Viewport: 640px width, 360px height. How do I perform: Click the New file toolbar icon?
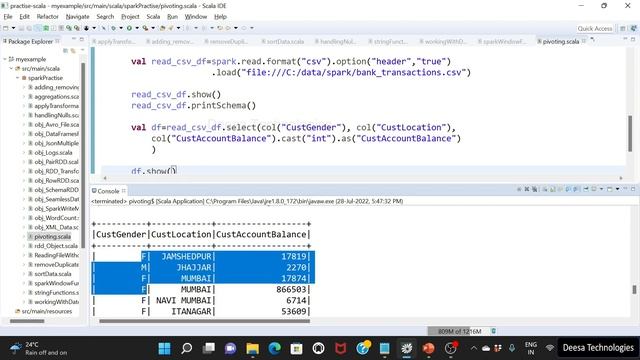click(x=6, y=28)
